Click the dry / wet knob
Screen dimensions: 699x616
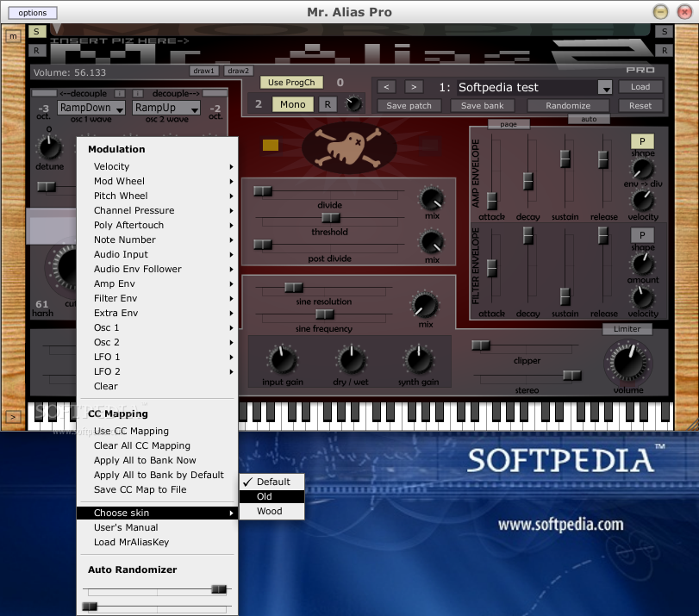351,360
